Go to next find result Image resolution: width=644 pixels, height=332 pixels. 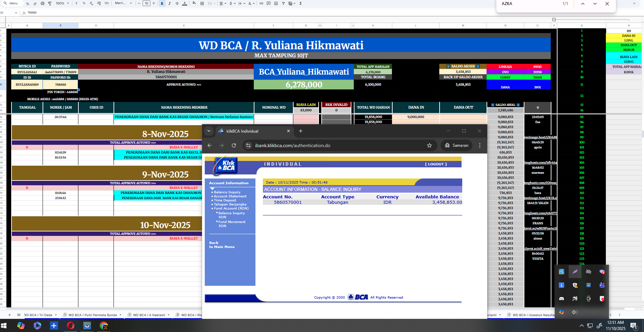595,4
